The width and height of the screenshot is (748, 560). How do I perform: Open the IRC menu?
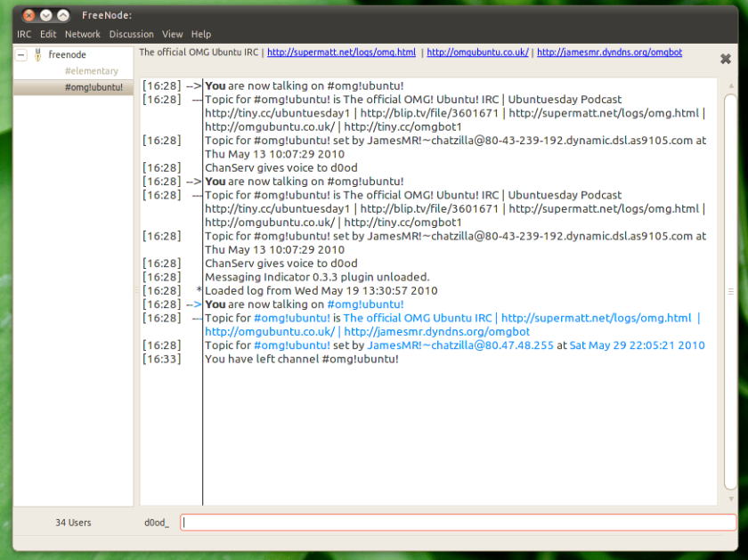24,35
